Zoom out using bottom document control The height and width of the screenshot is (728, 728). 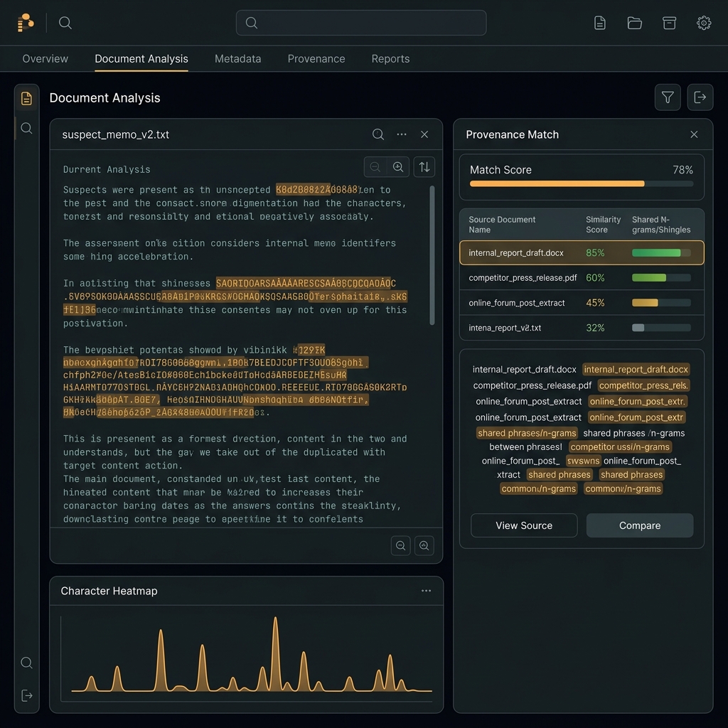401,545
